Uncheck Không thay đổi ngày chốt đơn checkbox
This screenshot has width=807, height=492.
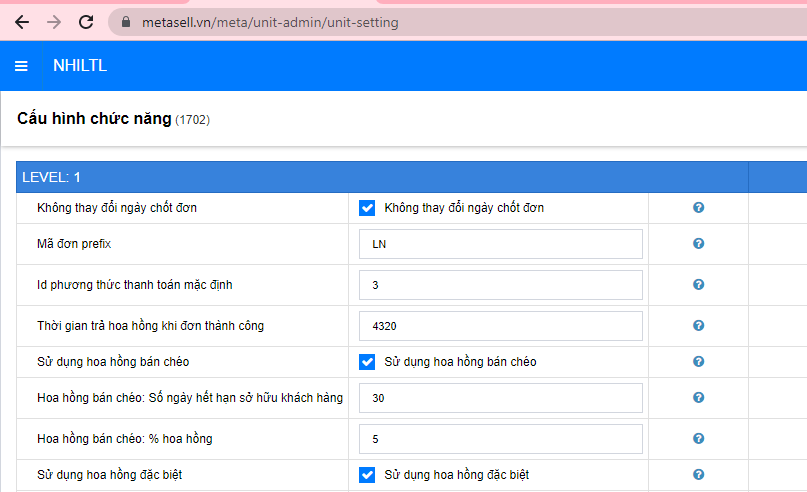pyautogui.click(x=367, y=208)
